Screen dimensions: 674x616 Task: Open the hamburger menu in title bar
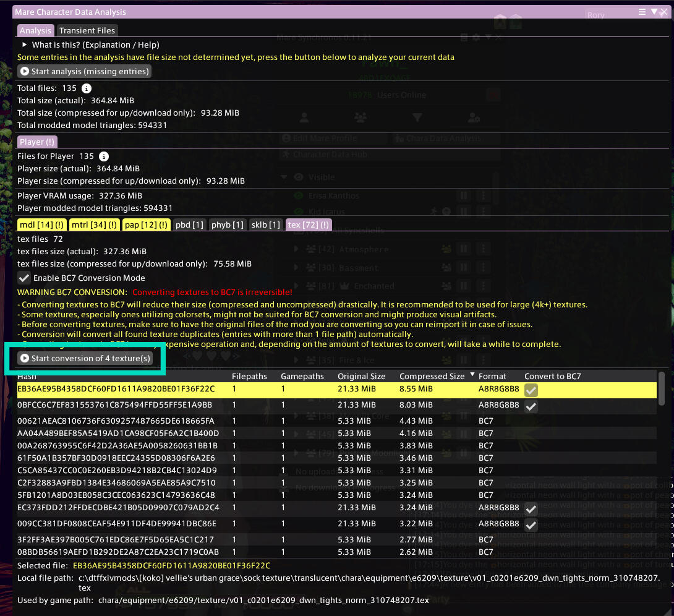click(642, 11)
